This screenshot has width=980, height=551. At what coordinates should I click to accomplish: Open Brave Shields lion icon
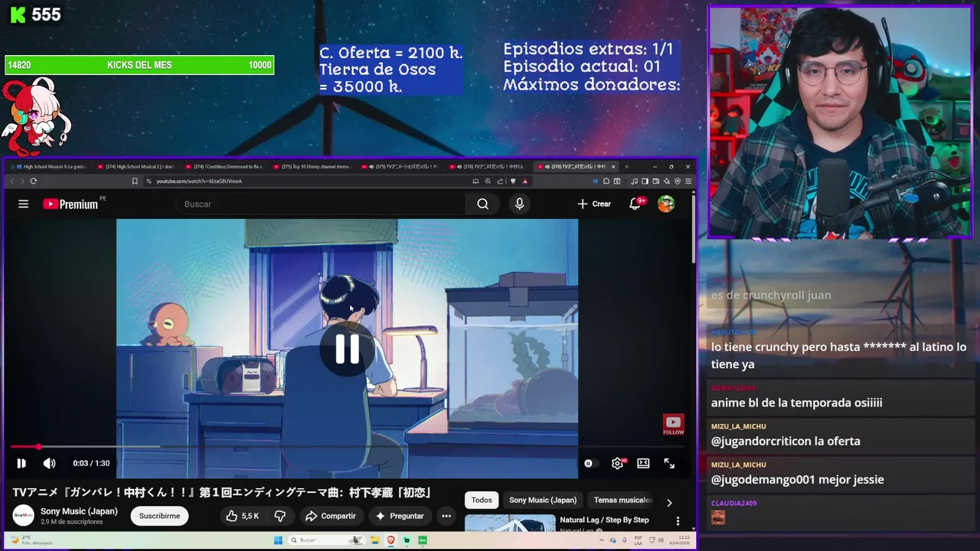click(513, 181)
